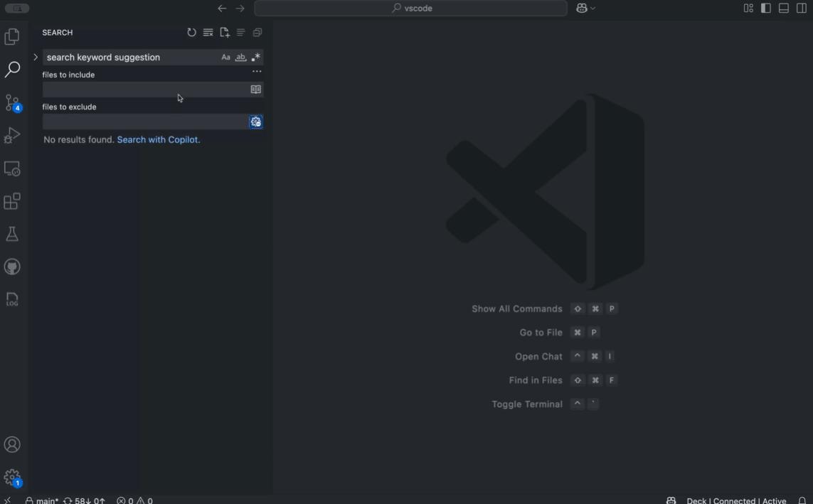Image resolution: width=813 pixels, height=504 pixels.
Task: Toggle Use Regular Expression in search
Action: (255, 57)
